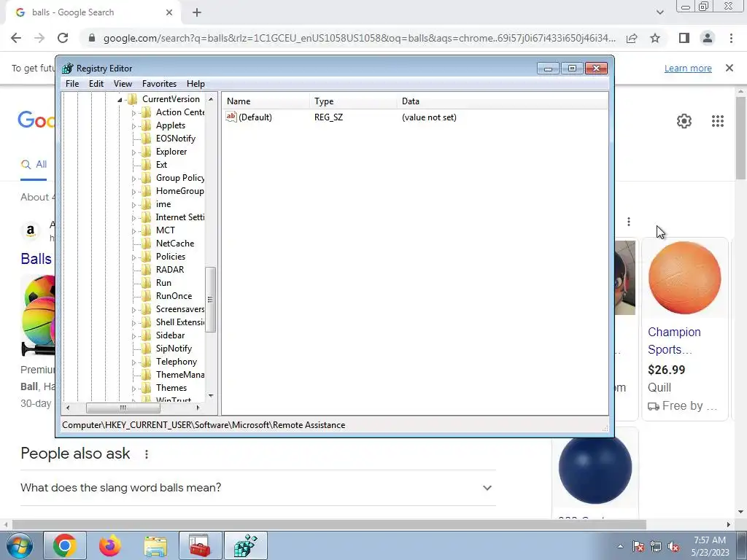Open the Chrome tab search dropdown
Image resolution: width=747 pixels, height=560 pixels.
coord(659,12)
